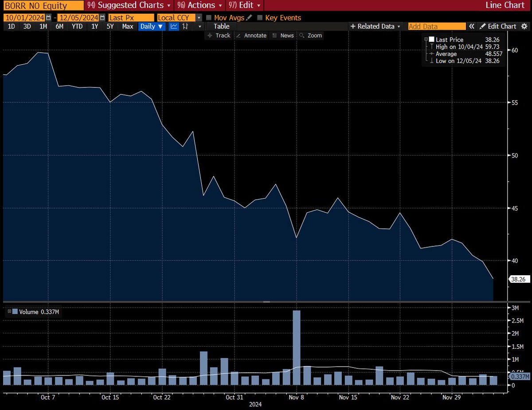Select the 1M range tab
This screenshot has width=532, height=410.
click(x=43, y=27)
